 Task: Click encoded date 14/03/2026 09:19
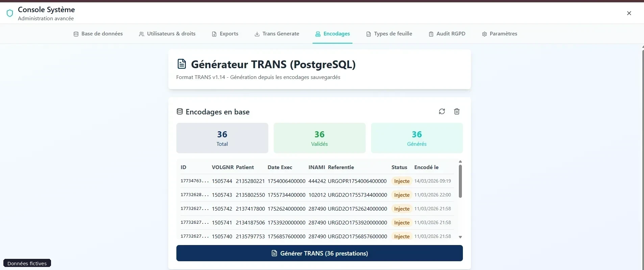[432, 181]
